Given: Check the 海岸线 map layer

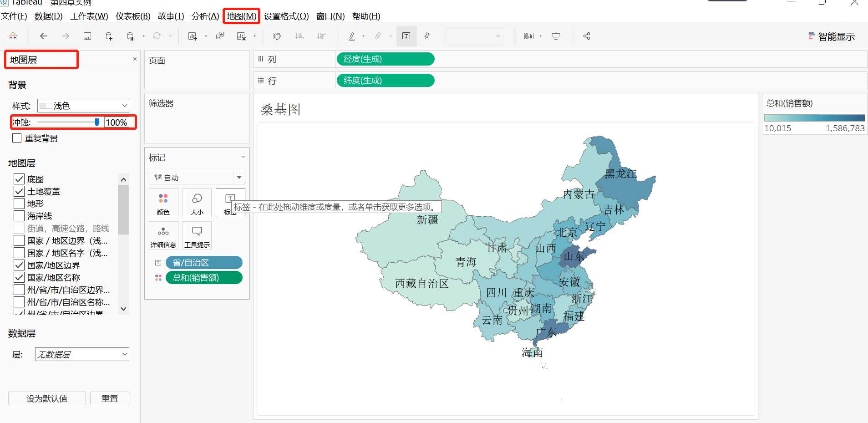Looking at the screenshot, I should coord(19,216).
